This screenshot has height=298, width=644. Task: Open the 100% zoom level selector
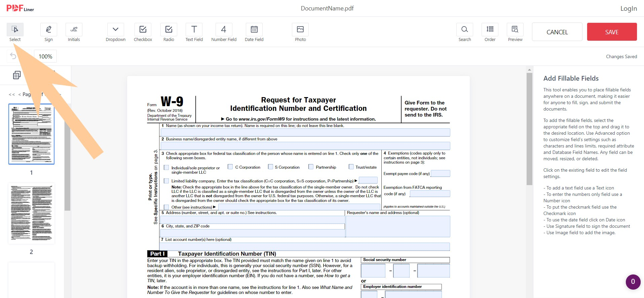(x=45, y=56)
